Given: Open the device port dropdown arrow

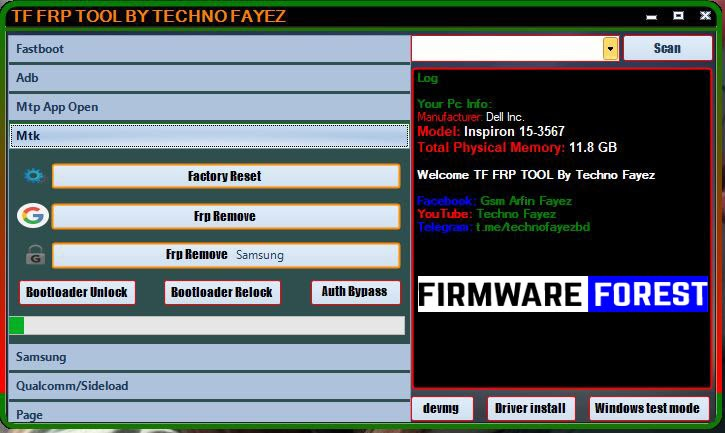Looking at the screenshot, I should point(610,49).
